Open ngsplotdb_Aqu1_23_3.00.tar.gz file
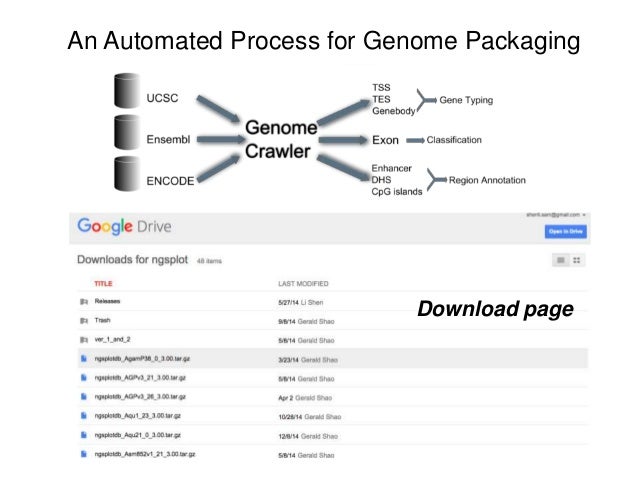 138,415
